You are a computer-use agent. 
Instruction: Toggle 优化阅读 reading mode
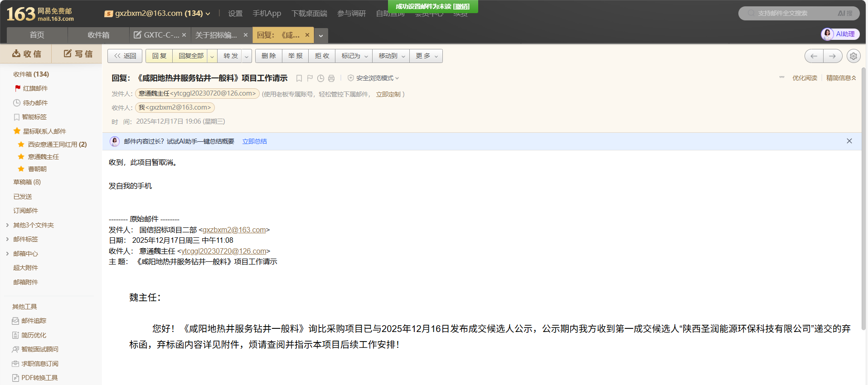804,78
